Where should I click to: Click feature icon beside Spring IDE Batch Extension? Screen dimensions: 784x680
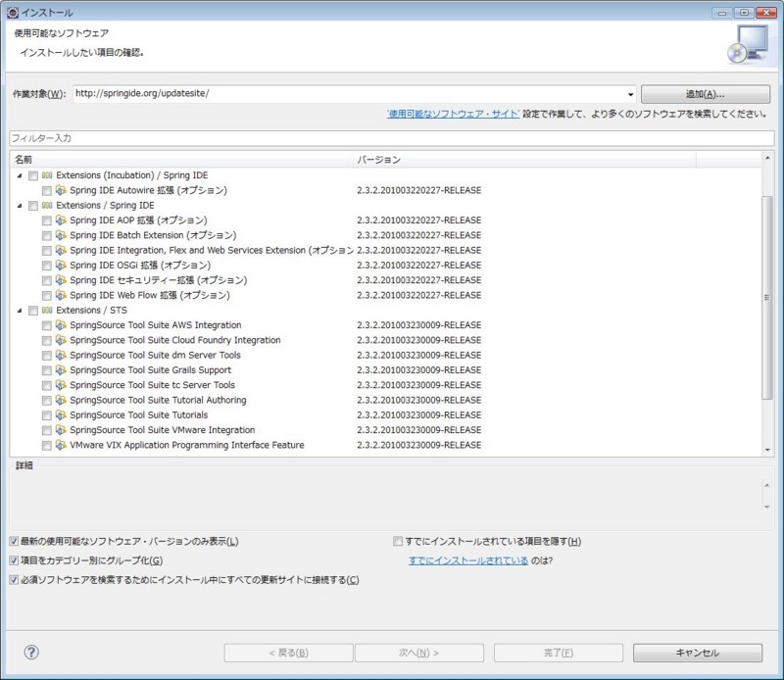click(61, 235)
